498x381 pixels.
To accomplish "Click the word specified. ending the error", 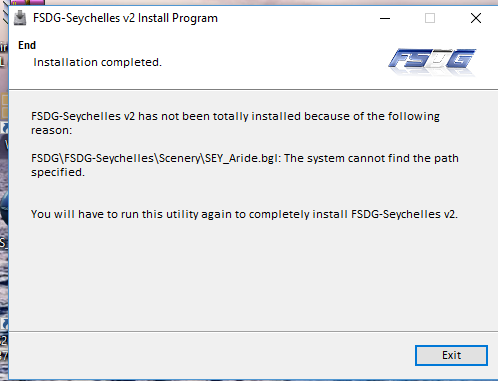I will click(58, 172).
